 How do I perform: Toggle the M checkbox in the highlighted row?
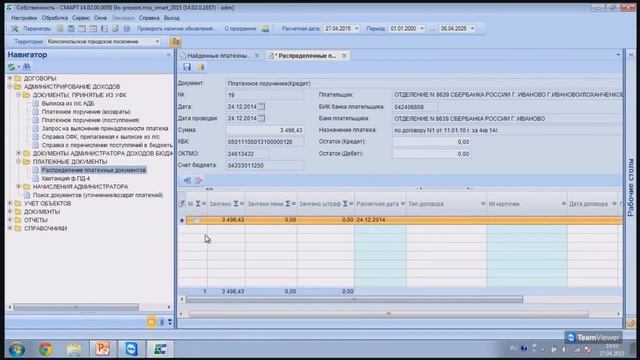196,220
